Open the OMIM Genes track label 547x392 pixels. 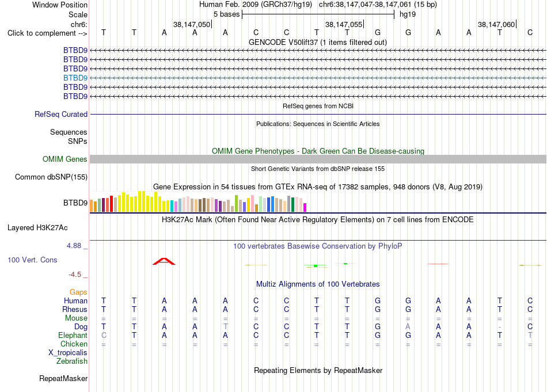point(65,159)
